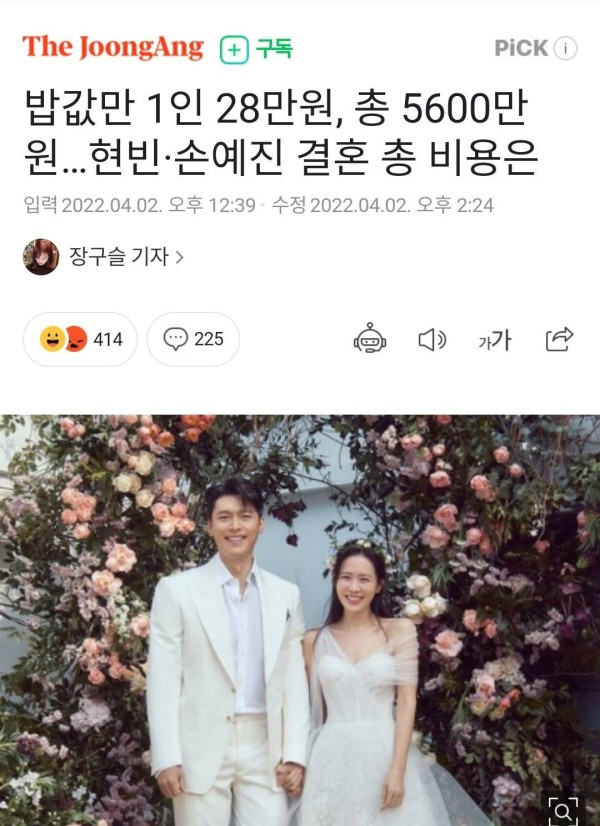Select the article headline text
This screenshot has width=600, height=826.
pos(281,133)
